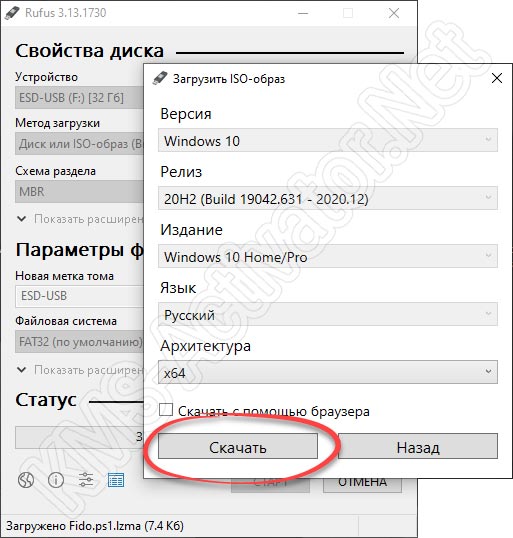This screenshot has width=513, height=538.
Task: Close the ISO download dialog
Action: coord(497,78)
